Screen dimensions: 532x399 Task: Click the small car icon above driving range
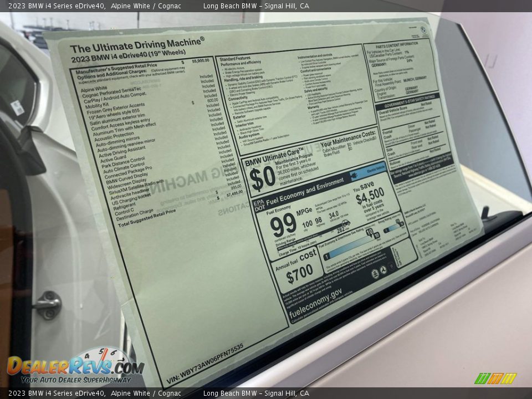click(346, 223)
